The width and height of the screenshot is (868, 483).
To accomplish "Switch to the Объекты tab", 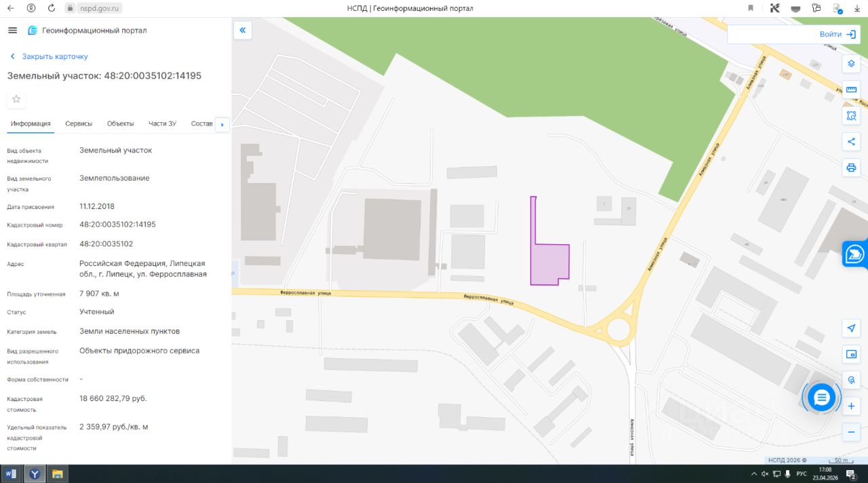I will point(120,123).
